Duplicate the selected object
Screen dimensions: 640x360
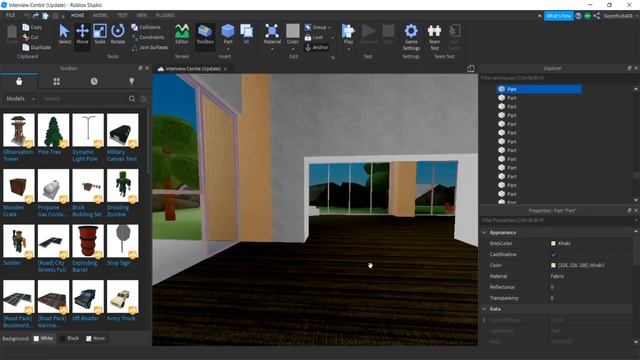point(36,47)
